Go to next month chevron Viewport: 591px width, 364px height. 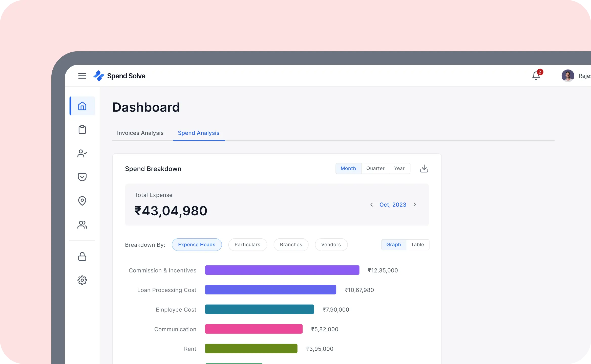[x=415, y=205]
